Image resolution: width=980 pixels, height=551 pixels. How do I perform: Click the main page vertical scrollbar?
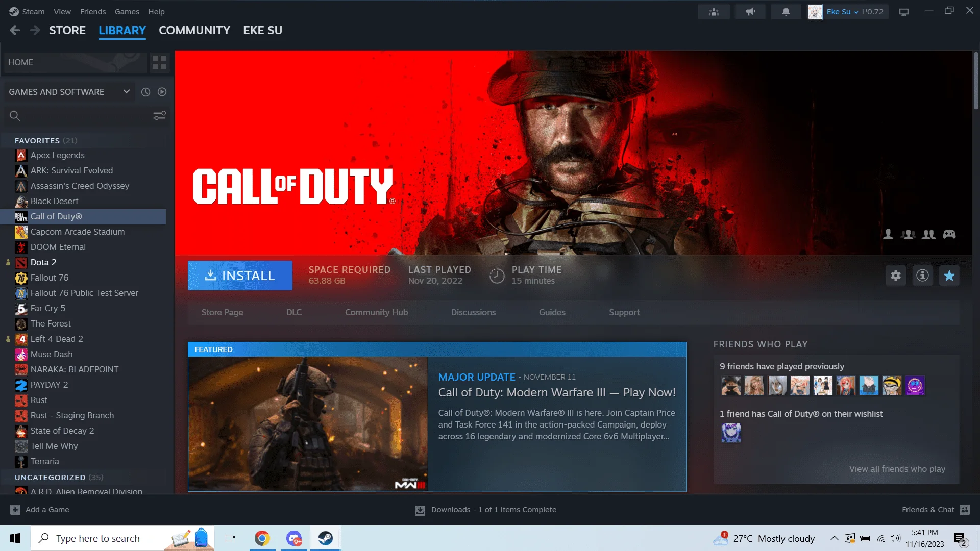[976, 81]
